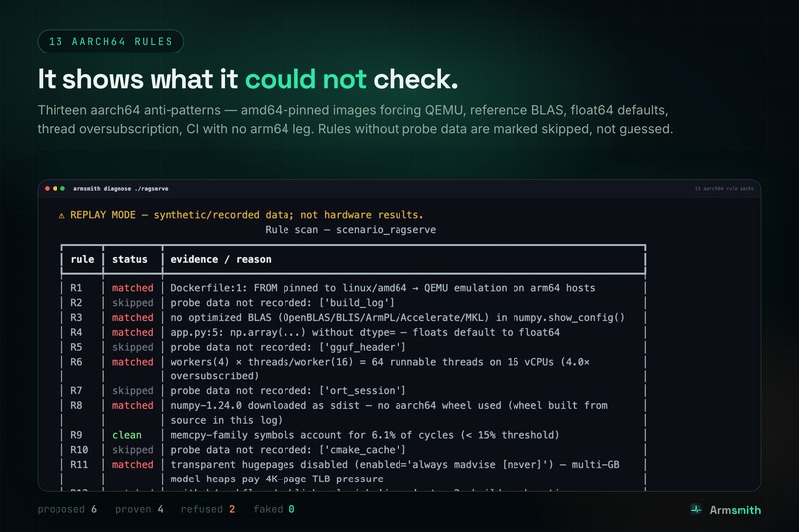799x532 pixels.
Task: Click rule cell 'R6'
Action: (x=76, y=362)
